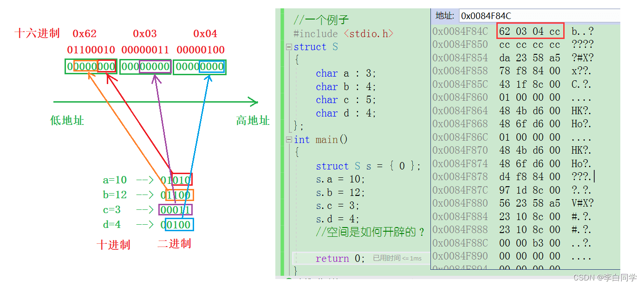Click memory row address 0x0084F874
The image size is (644, 286).
[460, 163]
